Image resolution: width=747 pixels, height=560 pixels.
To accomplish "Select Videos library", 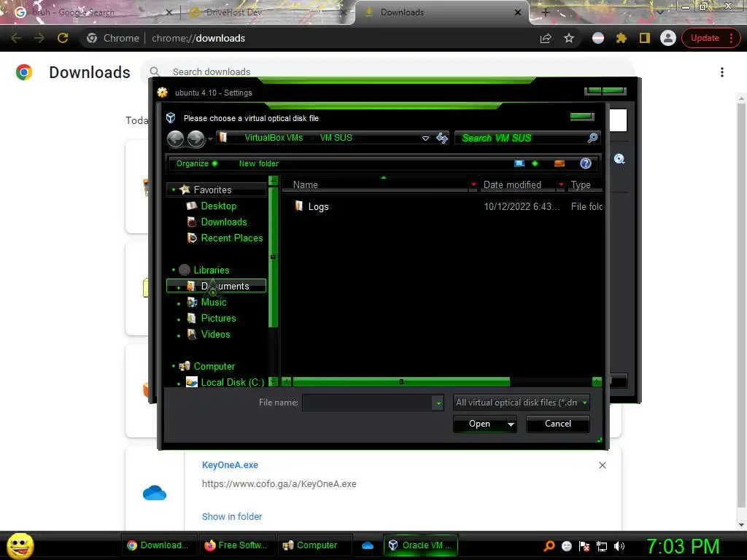I will click(215, 334).
